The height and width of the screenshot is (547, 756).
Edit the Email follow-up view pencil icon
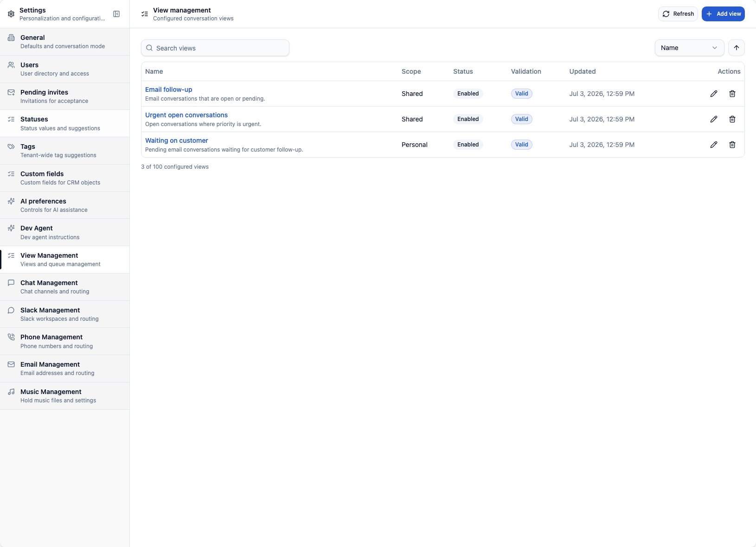tap(714, 94)
